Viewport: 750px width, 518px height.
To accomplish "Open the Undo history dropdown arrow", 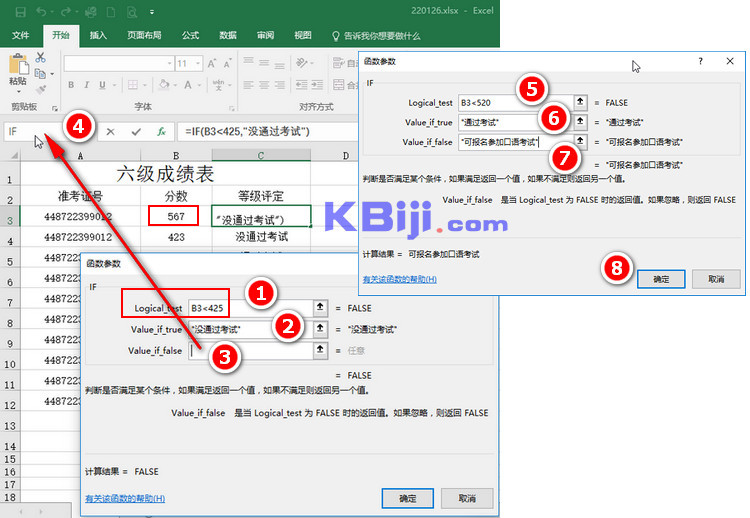I will (x=52, y=12).
